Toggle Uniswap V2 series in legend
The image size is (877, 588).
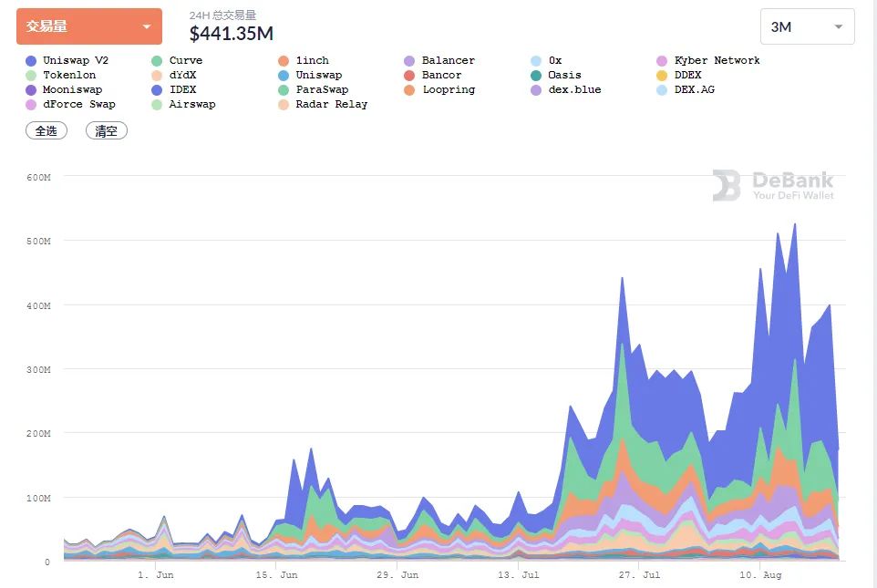click(75, 60)
